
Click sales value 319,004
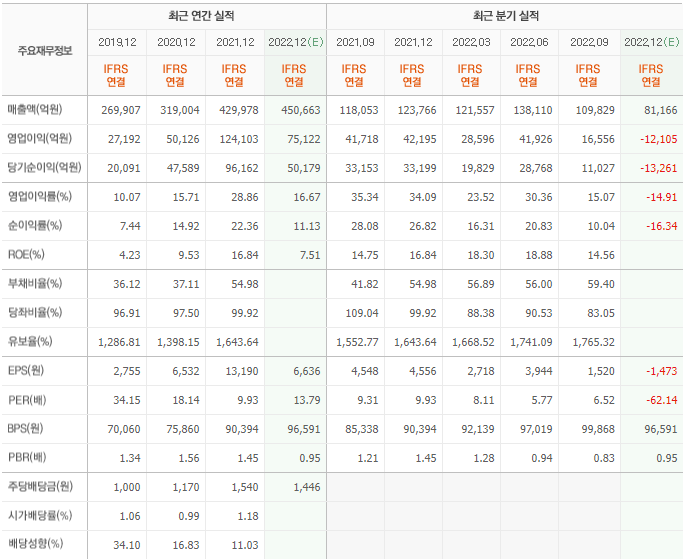[x=179, y=110]
